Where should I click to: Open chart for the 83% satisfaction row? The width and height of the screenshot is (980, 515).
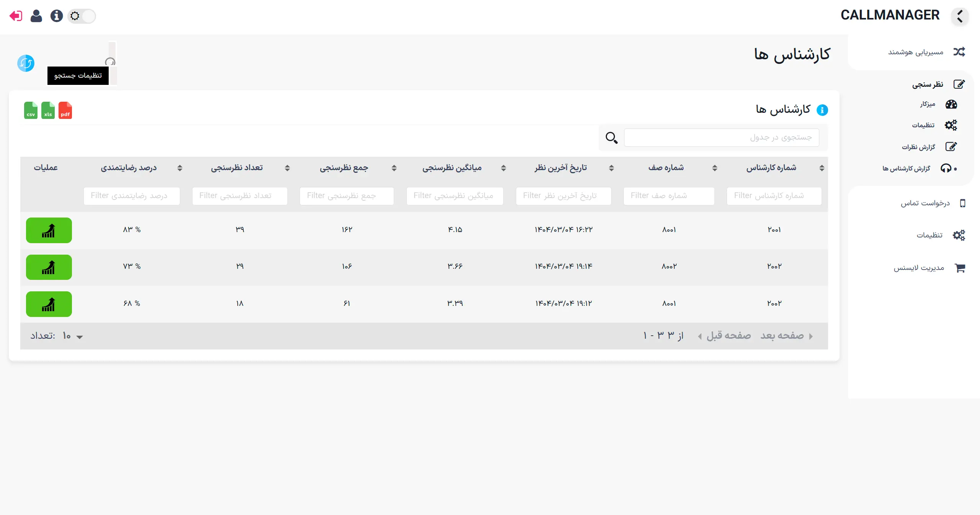click(x=49, y=230)
